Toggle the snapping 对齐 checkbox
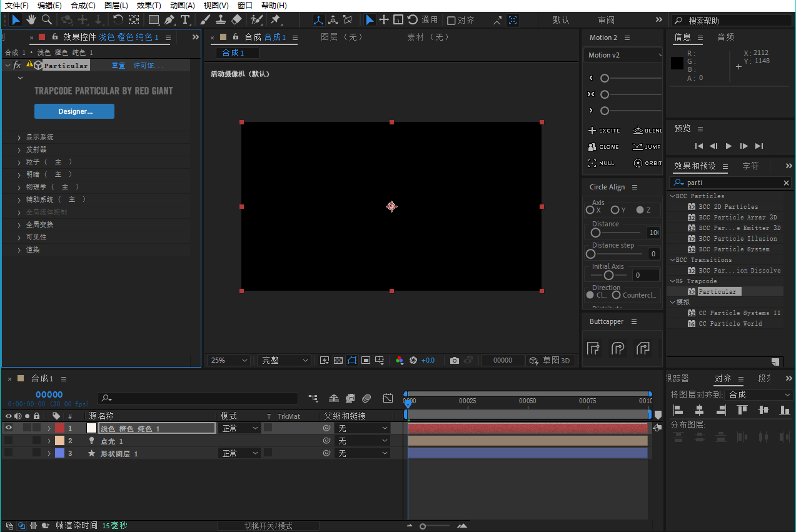This screenshot has height=532, width=796. [451, 21]
